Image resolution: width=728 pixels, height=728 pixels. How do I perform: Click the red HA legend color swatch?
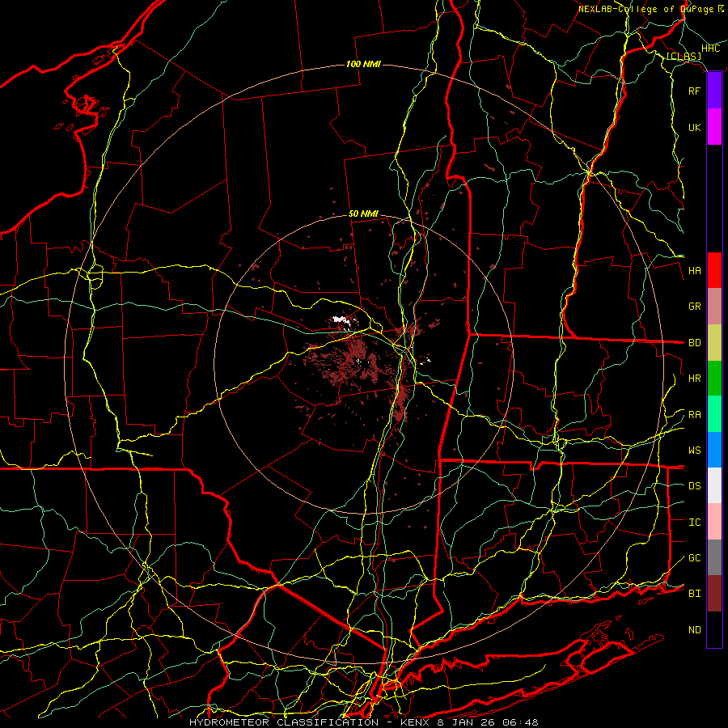point(714,270)
